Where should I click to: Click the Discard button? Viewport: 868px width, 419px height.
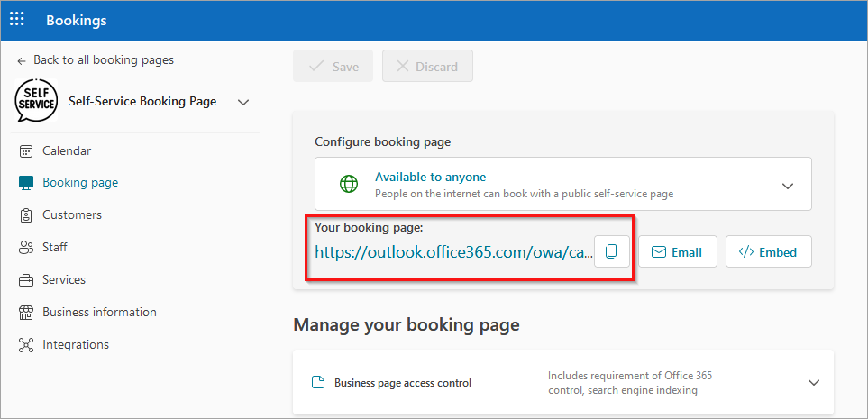(x=427, y=67)
